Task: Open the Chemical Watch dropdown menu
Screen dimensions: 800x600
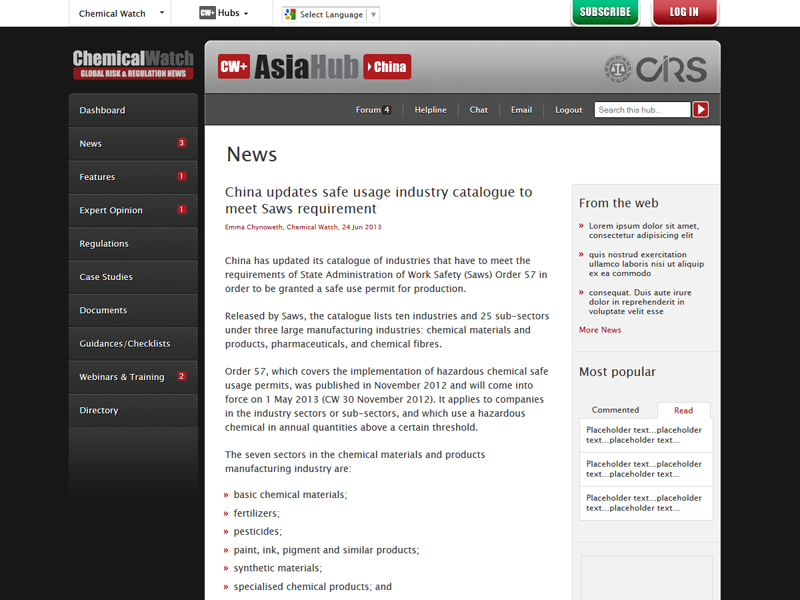Action: pos(121,14)
